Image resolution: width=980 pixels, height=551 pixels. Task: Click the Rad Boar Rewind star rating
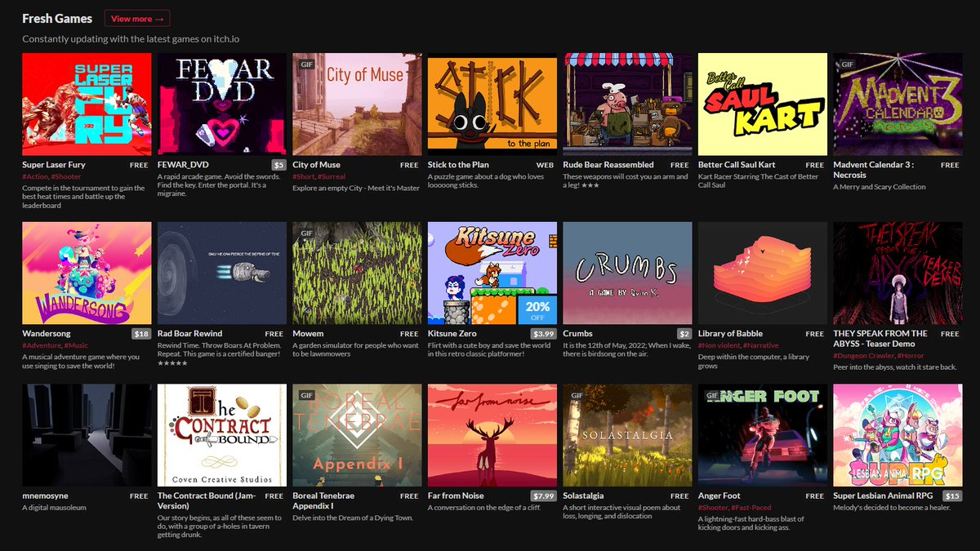coord(172,363)
